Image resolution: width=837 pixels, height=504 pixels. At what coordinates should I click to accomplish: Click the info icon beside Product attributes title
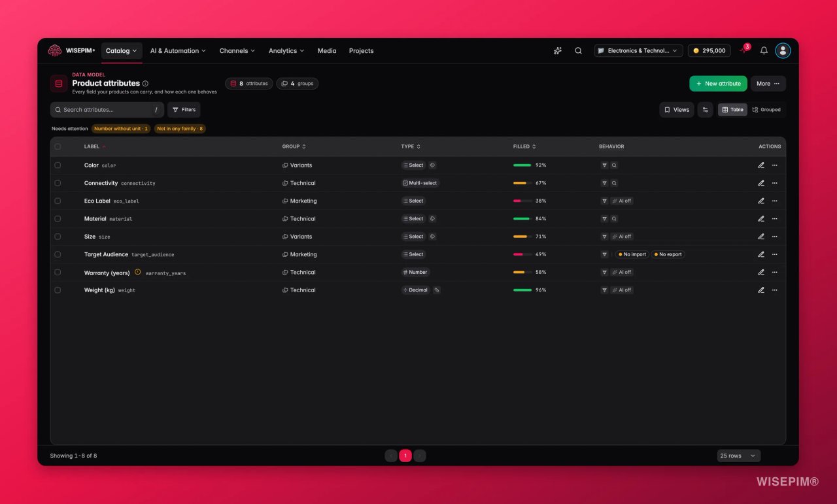(145, 84)
